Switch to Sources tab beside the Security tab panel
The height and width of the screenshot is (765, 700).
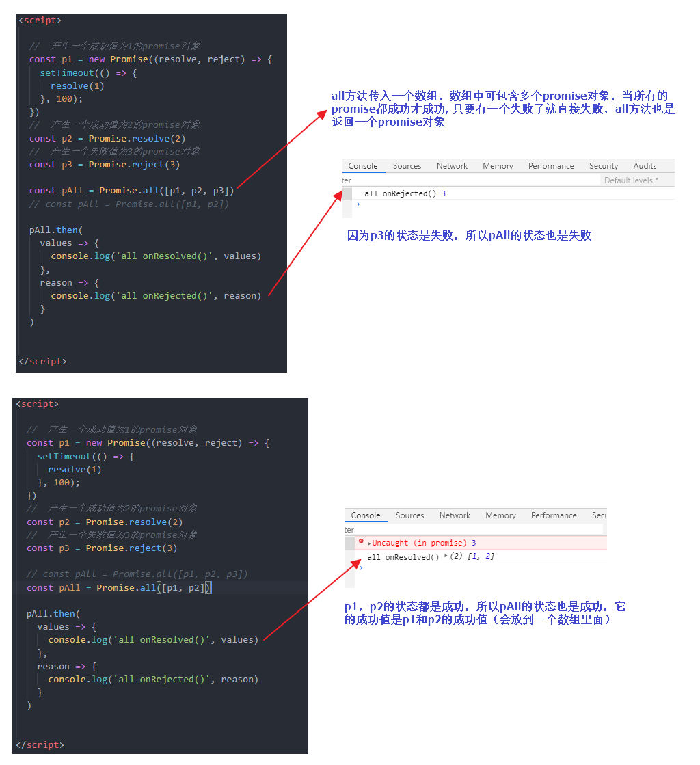(407, 166)
